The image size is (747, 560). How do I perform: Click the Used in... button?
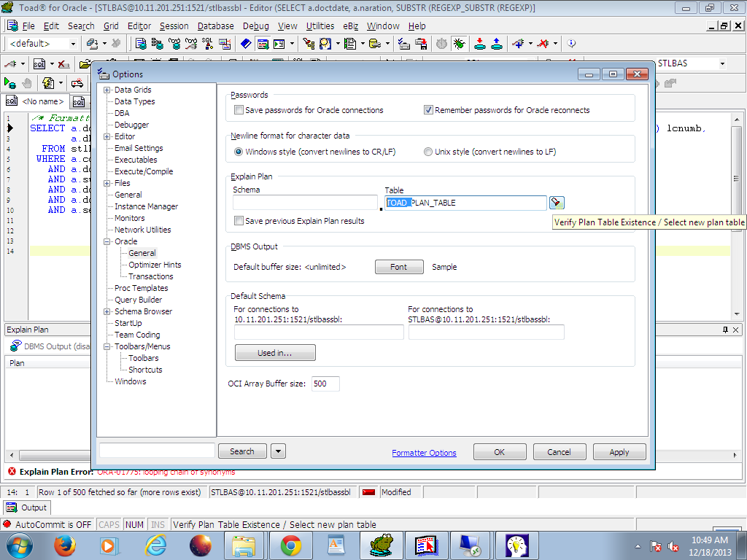tap(275, 353)
